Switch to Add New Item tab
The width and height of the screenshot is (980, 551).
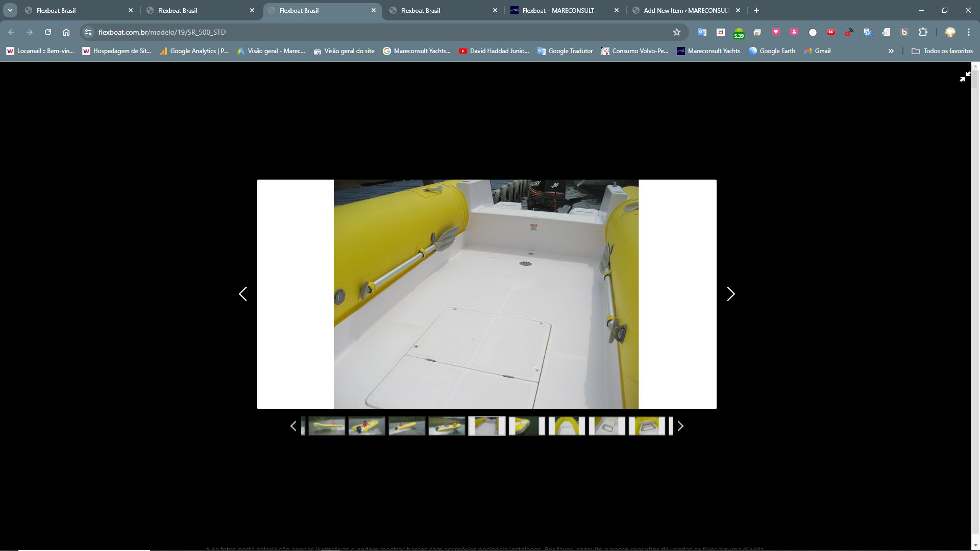[x=685, y=10]
